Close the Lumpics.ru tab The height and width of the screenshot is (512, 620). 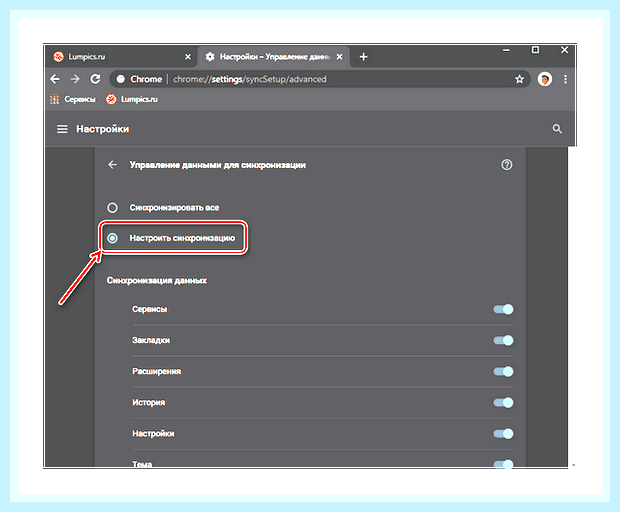[x=188, y=57]
